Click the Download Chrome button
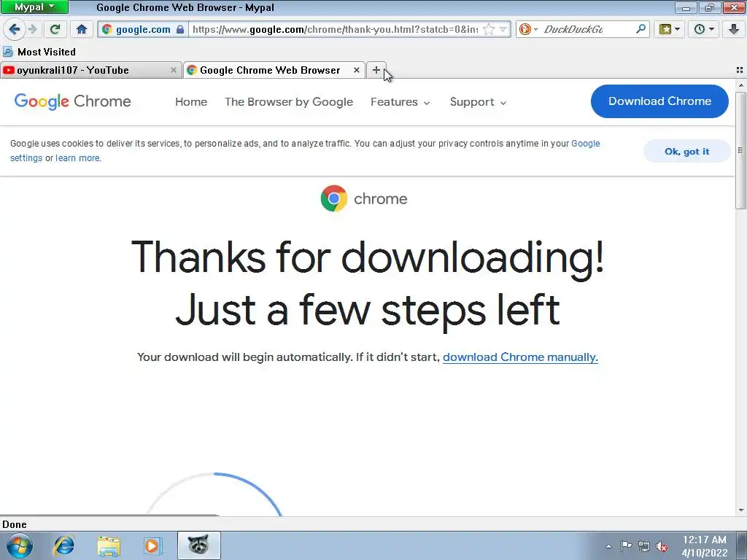 click(659, 101)
